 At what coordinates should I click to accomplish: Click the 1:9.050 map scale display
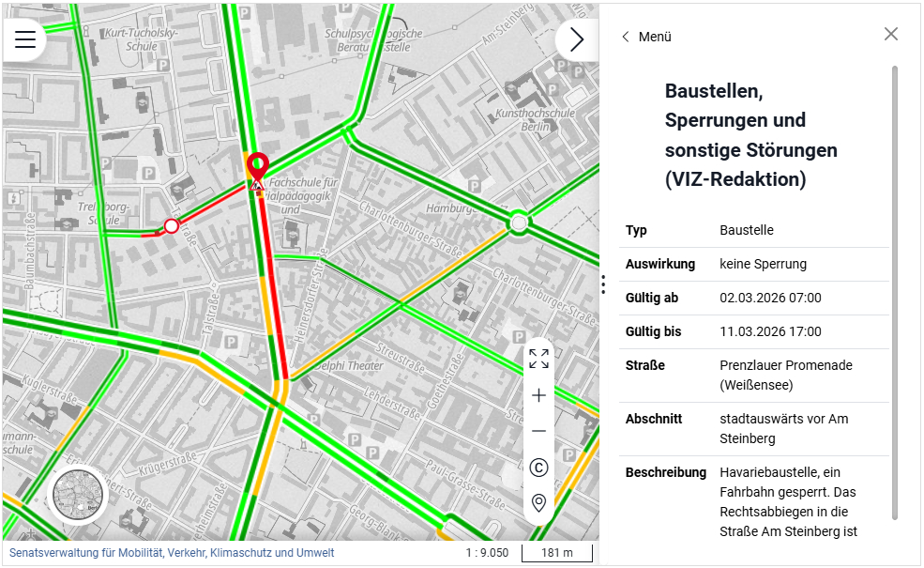click(x=486, y=553)
